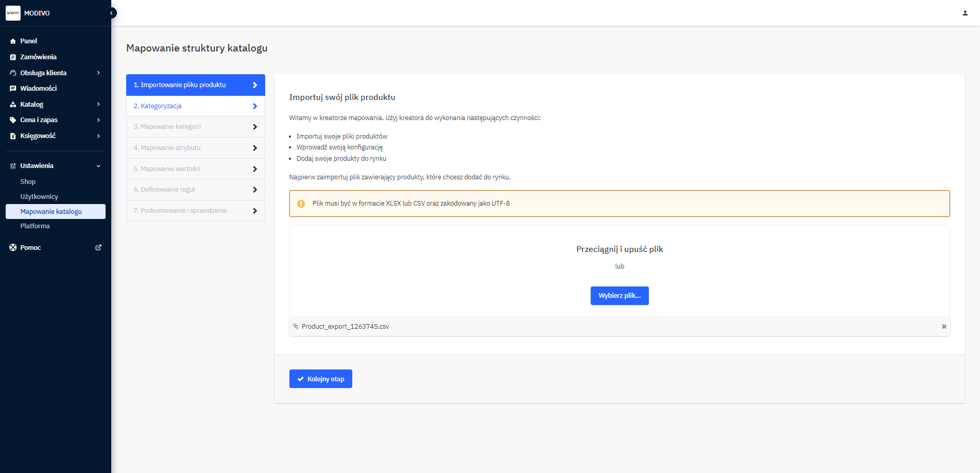
Task: Expand the Cena i zapas submenu
Action: click(x=98, y=120)
